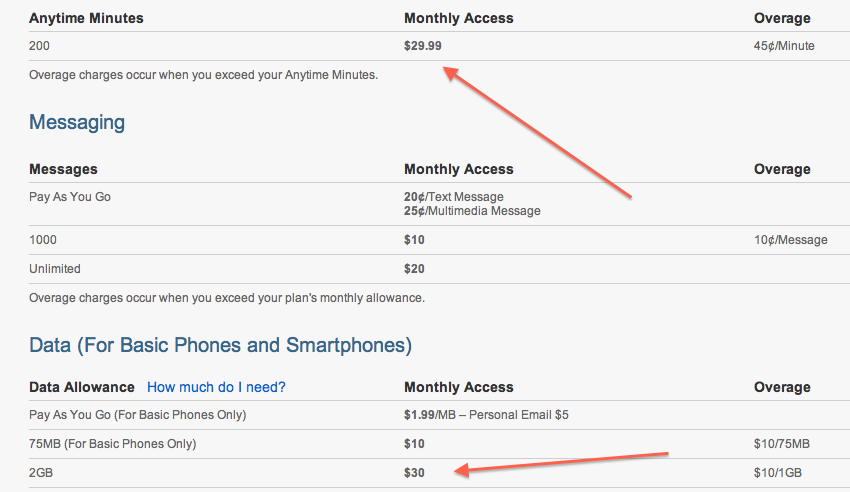Select the 75MB (For Basic Phones Only) row
The width and height of the screenshot is (850, 492).
coord(439,444)
